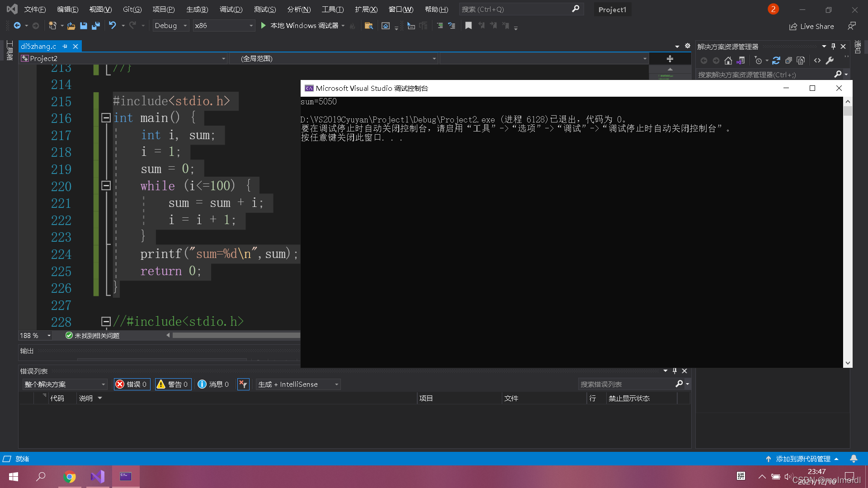Click the Undo action icon

[x=113, y=26]
